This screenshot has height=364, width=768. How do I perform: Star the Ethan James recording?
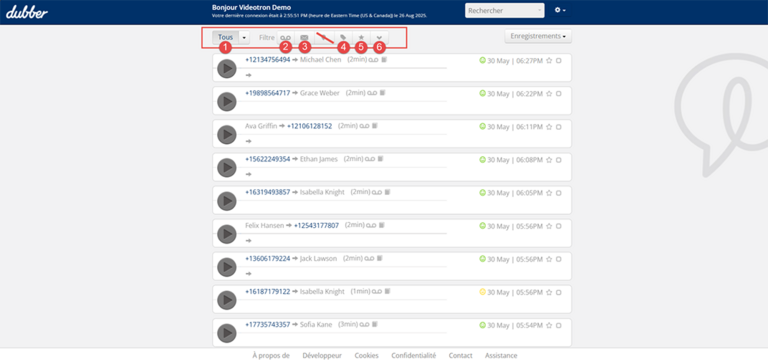click(549, 159)
